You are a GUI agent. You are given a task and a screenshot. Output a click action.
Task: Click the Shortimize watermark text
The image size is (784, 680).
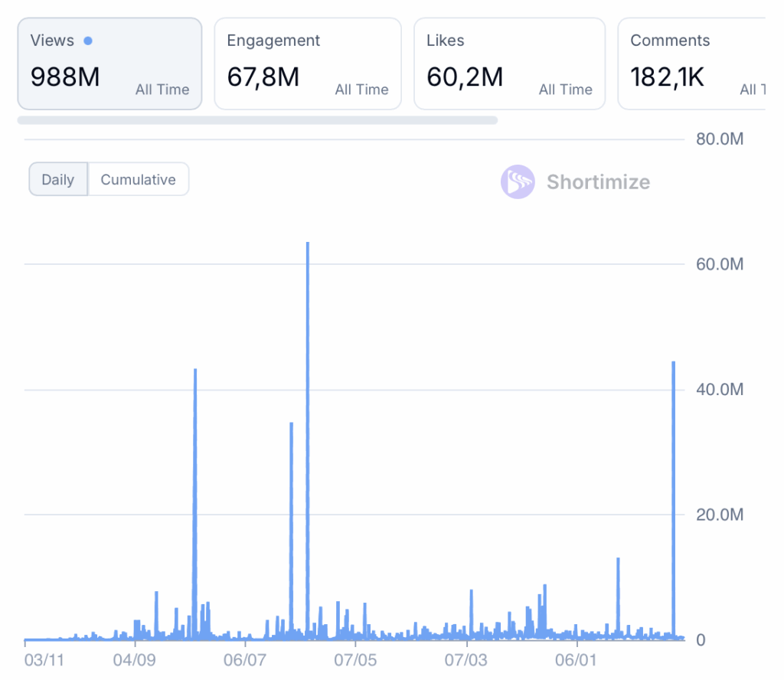pyautogui.click(x=598, y=182)
